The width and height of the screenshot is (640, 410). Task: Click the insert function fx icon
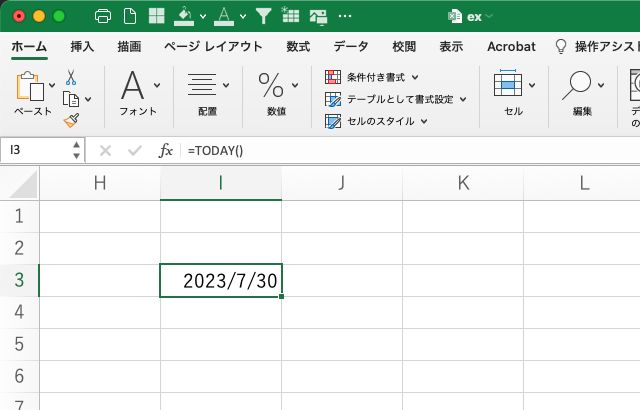(166, 150)
